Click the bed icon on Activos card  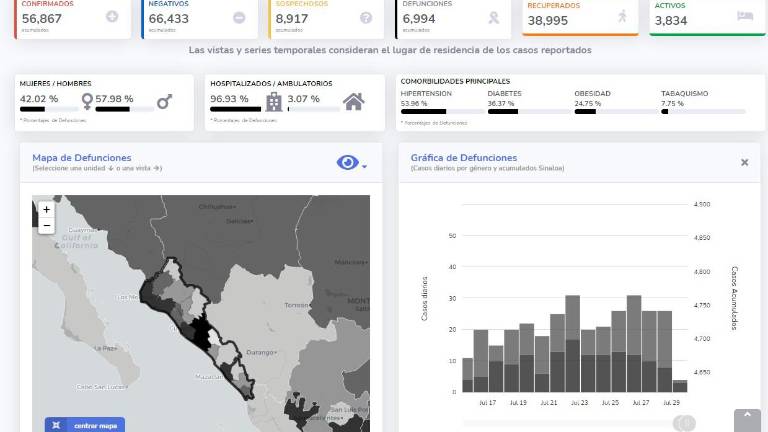click(744, 16)
